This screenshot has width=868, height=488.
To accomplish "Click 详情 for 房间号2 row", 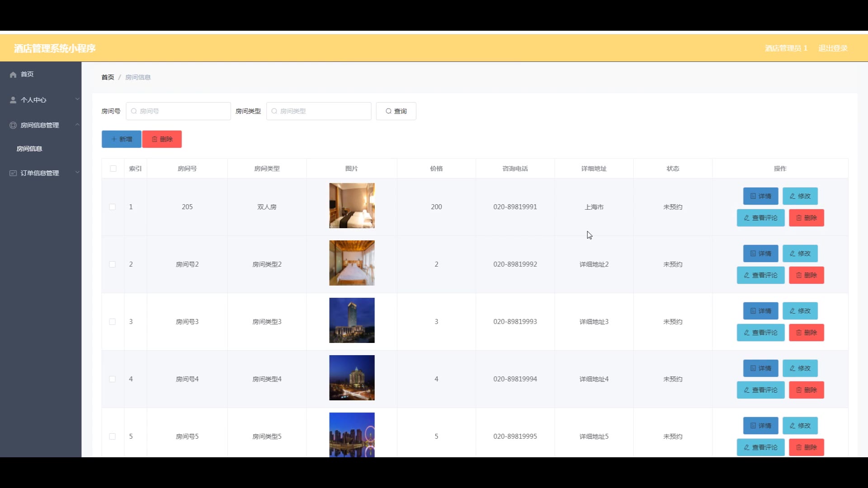I will tap(761, 253).
